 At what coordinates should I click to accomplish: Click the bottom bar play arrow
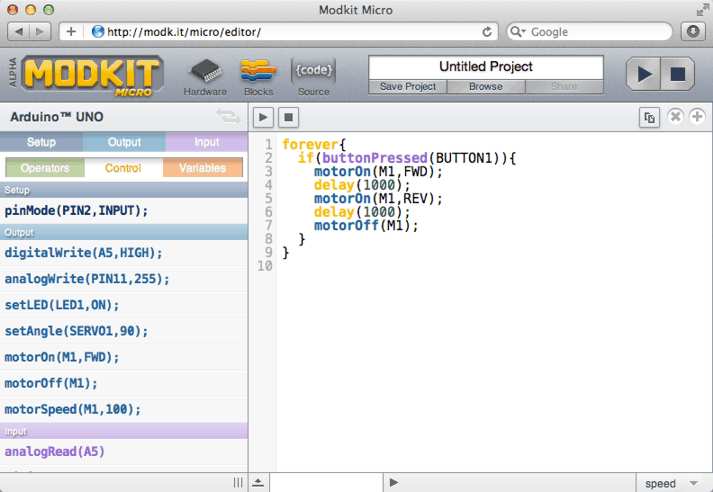point(394,482)
